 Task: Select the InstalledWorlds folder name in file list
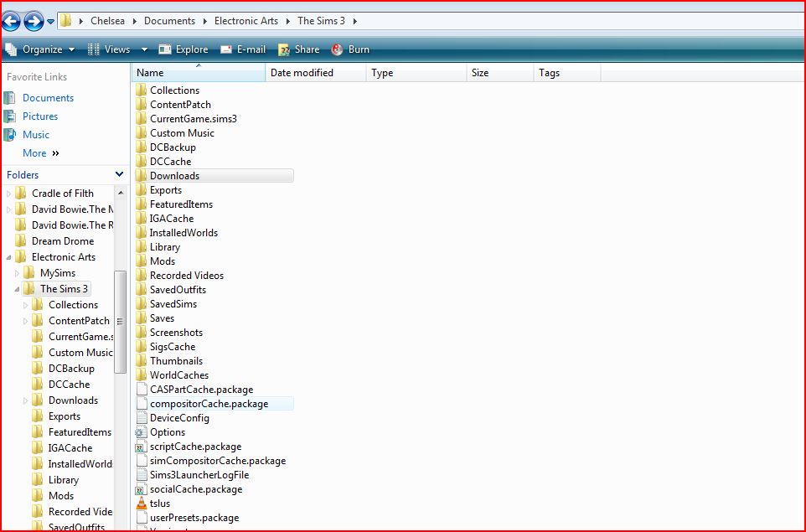pyautogui.click(x=184, y=233)
